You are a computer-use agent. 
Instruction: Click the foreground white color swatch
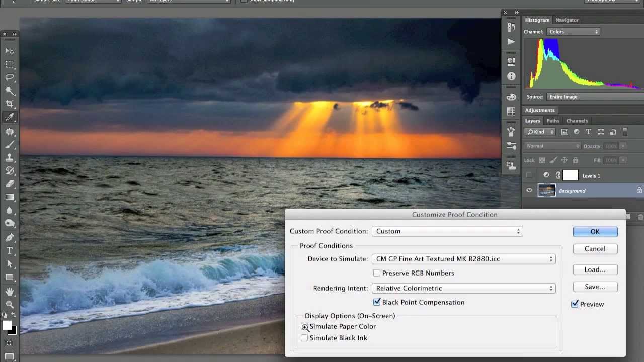[x=6, y=325]
